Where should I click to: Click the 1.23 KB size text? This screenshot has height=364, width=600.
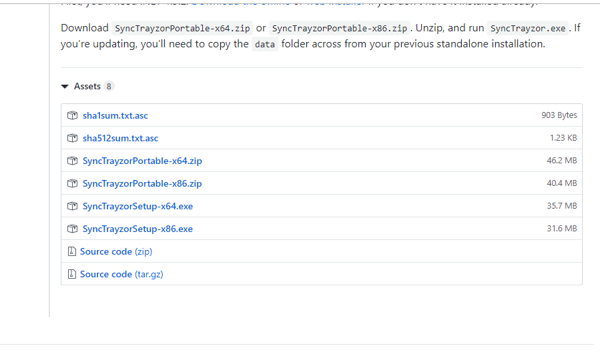click(563, 137)
